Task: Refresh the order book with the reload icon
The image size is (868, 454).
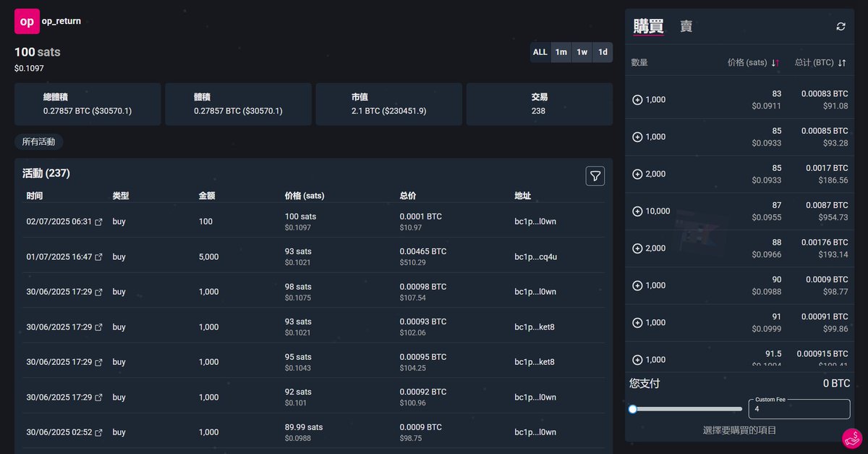Action: [x=841, y=26]
